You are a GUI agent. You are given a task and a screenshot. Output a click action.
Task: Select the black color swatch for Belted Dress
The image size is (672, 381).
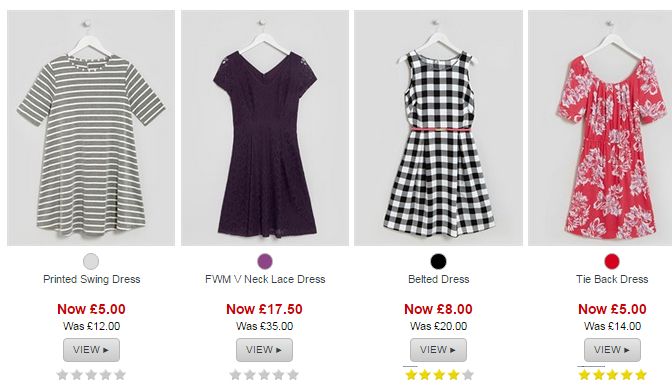click(x=438, y=261)
